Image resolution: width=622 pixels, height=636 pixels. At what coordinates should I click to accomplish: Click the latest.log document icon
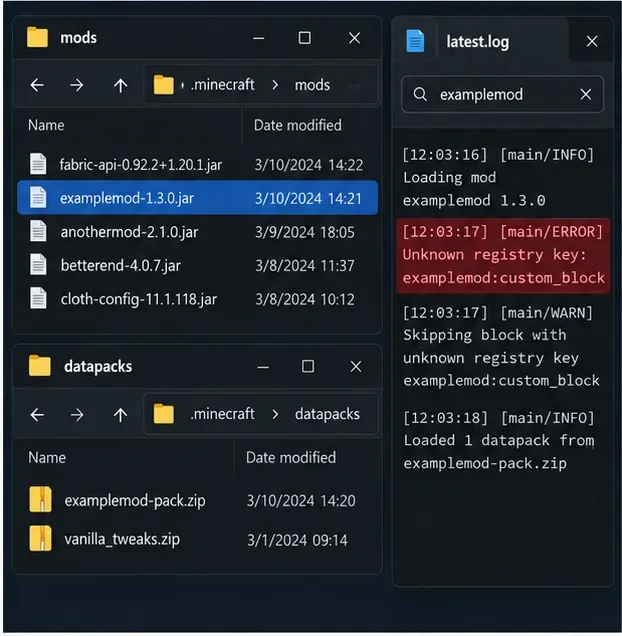point(415,41)
